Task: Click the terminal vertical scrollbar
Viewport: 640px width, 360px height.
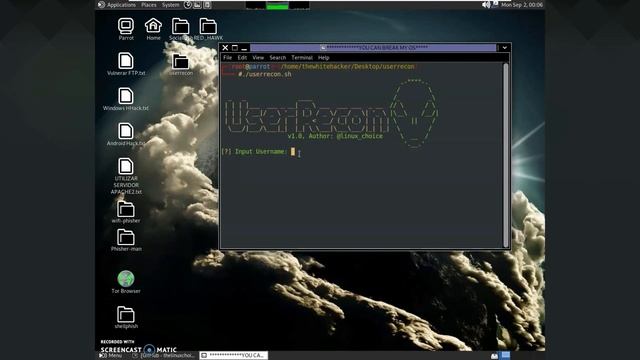Action: tap(506, 155)
